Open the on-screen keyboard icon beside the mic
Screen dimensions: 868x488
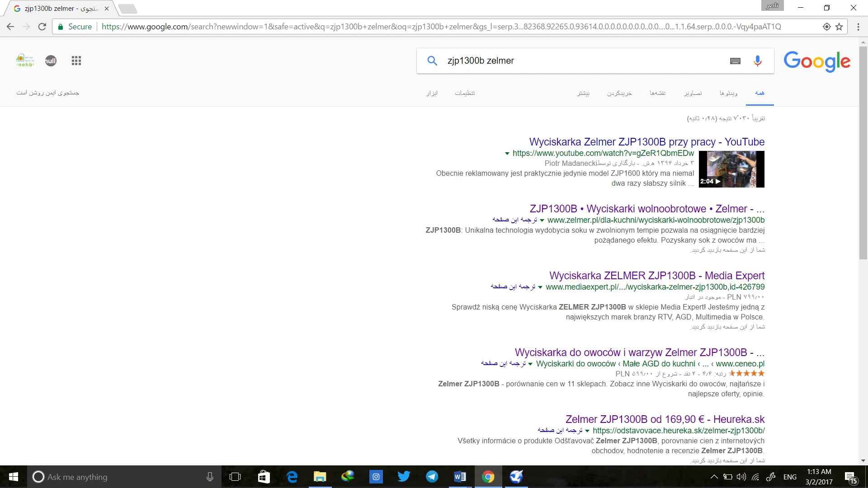735,61
